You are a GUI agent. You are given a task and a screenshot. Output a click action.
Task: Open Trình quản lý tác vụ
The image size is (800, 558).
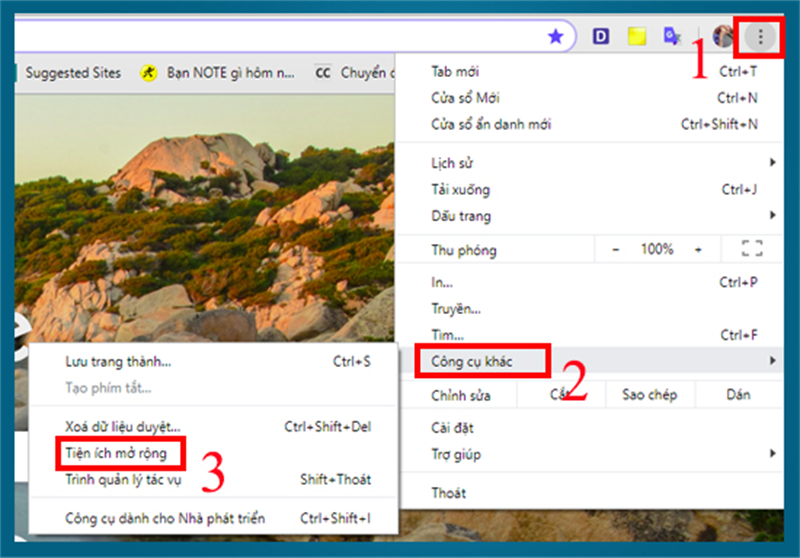click(x=213, y=479)
